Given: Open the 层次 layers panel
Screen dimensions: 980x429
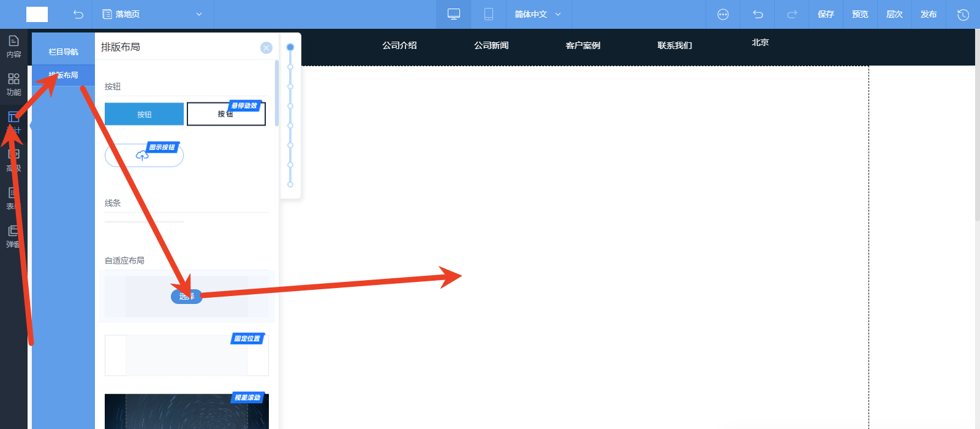Looking at the screenshot, I should pyautogui.click(x=894, y=14).
